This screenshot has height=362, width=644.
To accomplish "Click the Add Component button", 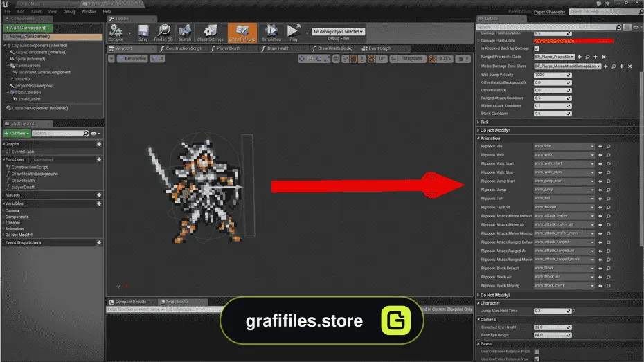I will pyautogui.click(x=28, y=28).
